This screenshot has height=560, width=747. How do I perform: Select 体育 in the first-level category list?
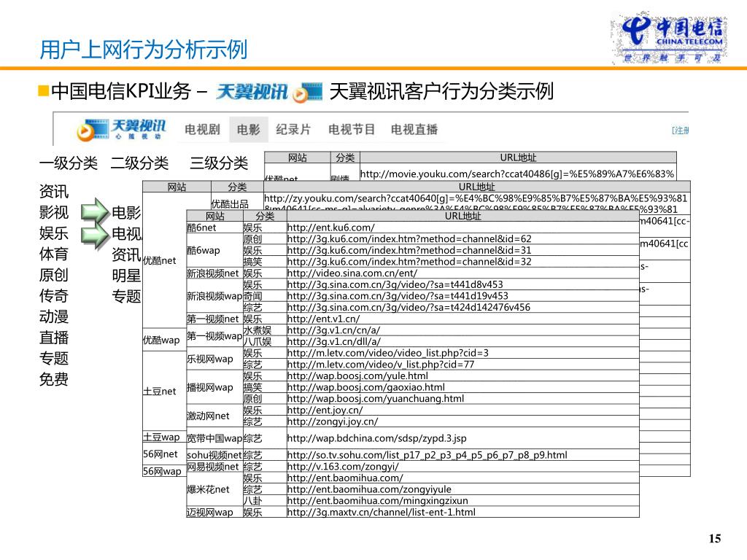pyautogui.click(x=54, y=254)
